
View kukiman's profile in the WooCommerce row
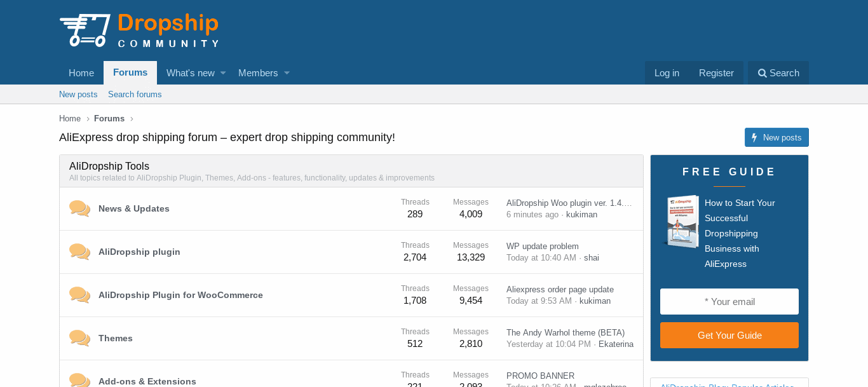coord(595,301)
